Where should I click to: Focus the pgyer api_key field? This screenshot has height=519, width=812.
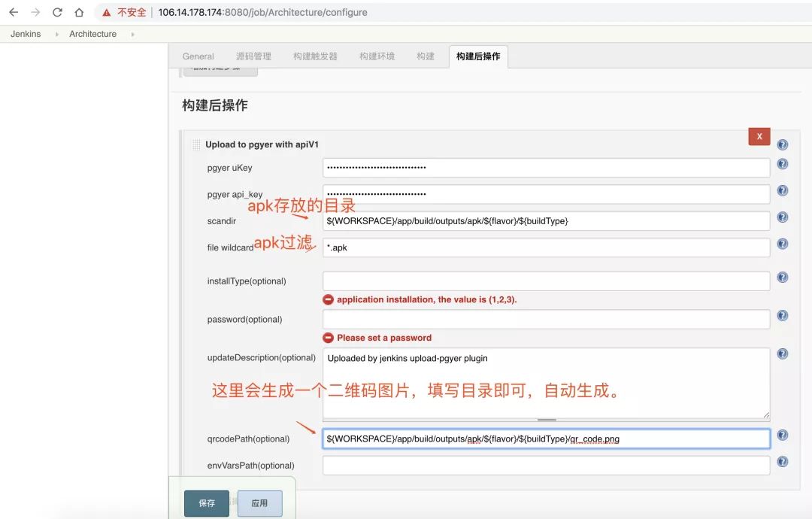[x=546, y=194]
